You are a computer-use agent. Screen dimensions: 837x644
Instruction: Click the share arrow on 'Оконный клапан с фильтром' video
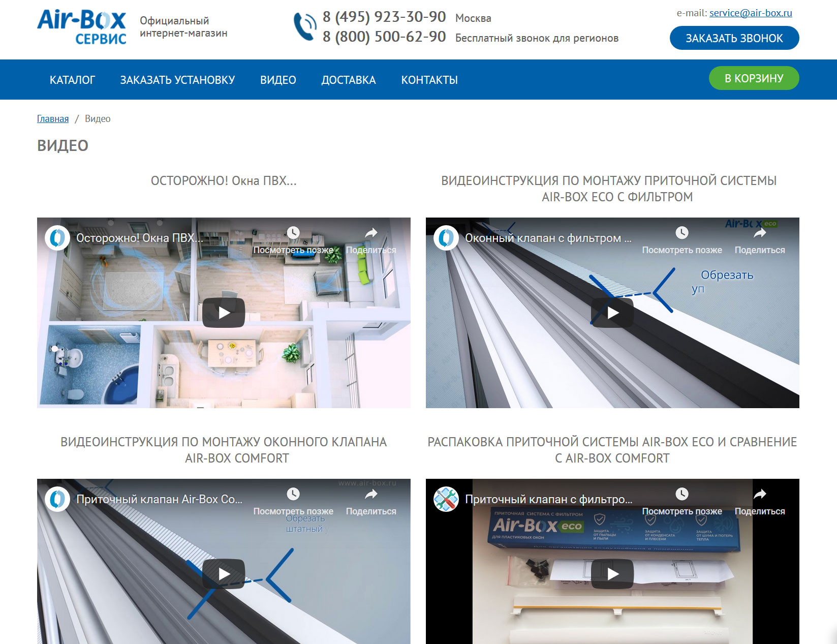coord(760,233)
